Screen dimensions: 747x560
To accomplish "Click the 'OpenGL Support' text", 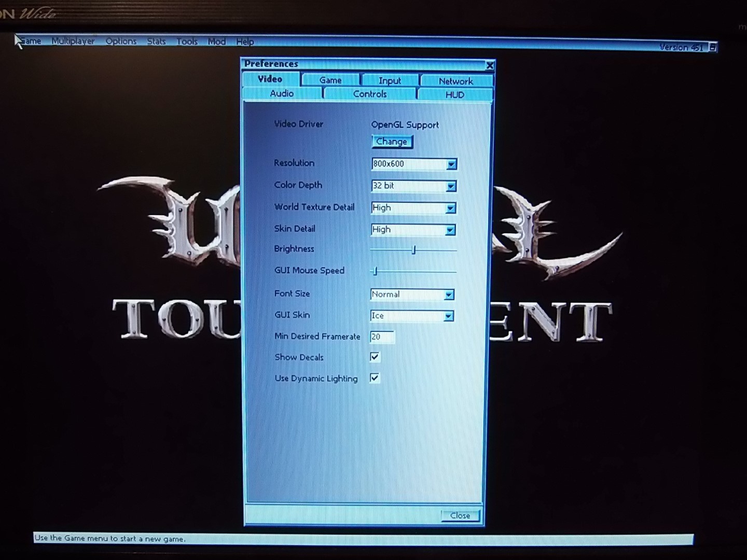I will 405,124.
